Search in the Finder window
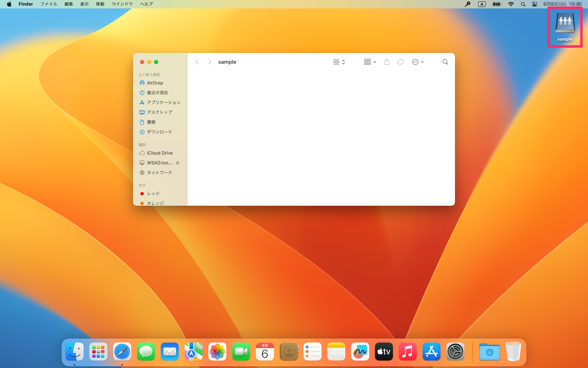The height and width of the screenshot is (368, 588). coord(445,62)
